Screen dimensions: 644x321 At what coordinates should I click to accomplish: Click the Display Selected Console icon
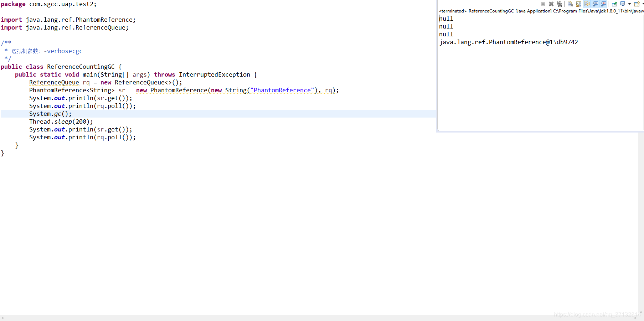click(623, 4)
